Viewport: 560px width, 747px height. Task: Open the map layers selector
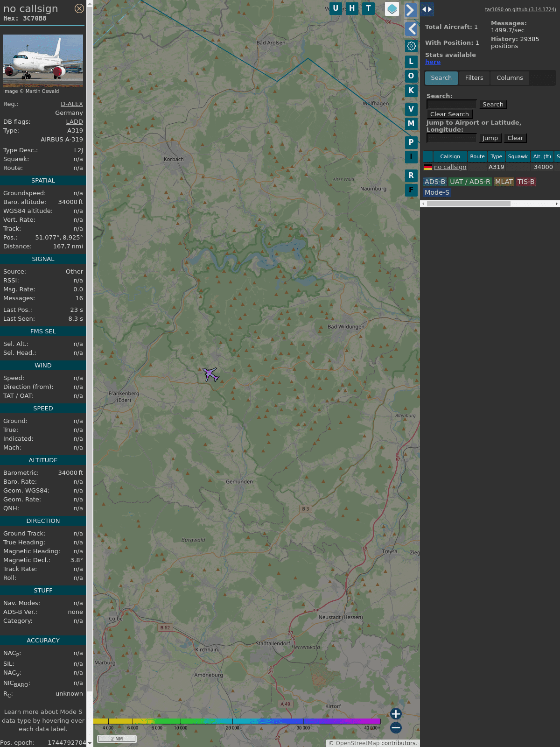(392, 9)
